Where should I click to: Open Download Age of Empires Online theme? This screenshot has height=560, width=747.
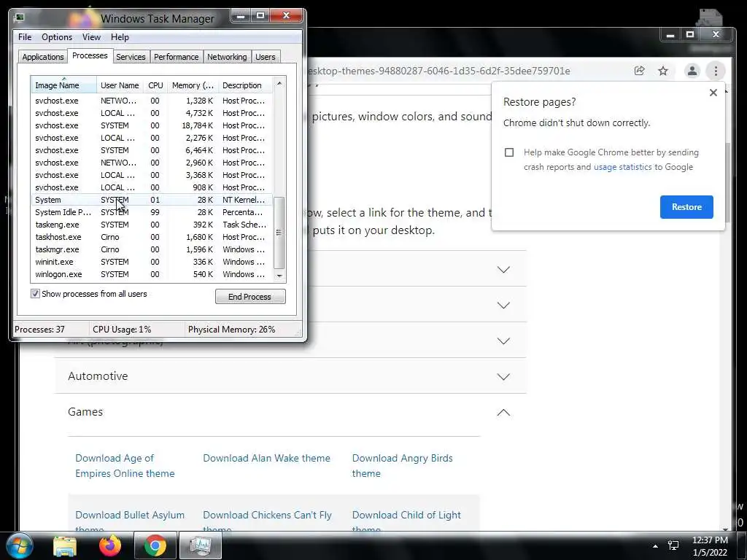(x=125, y=466)
